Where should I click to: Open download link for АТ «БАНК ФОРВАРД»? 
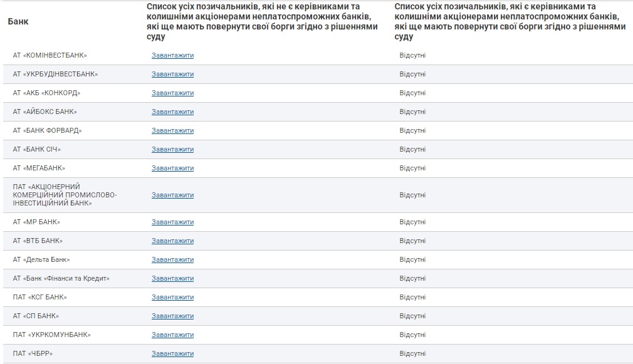click(172, 130)
